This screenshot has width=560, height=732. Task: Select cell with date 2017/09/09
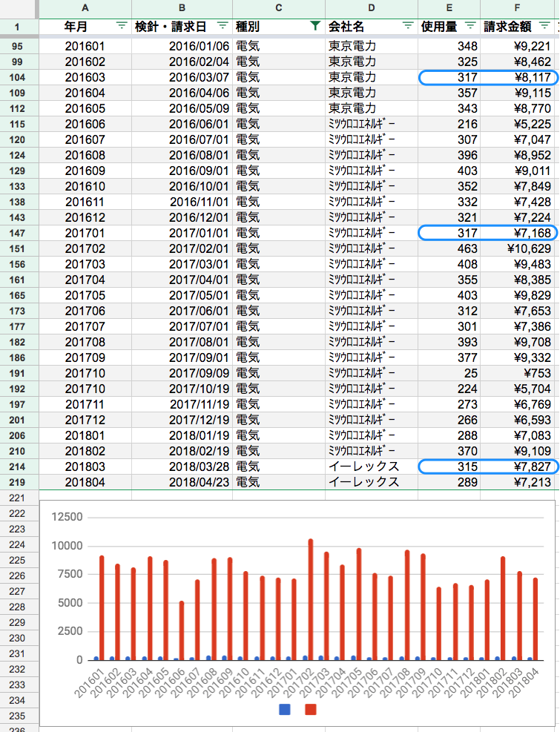(182, 373)
